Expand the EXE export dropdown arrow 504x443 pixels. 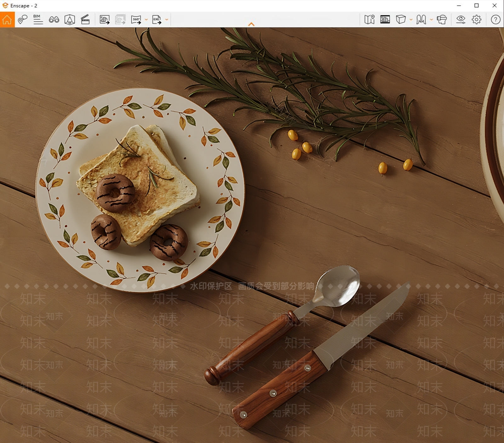(167, 20)
